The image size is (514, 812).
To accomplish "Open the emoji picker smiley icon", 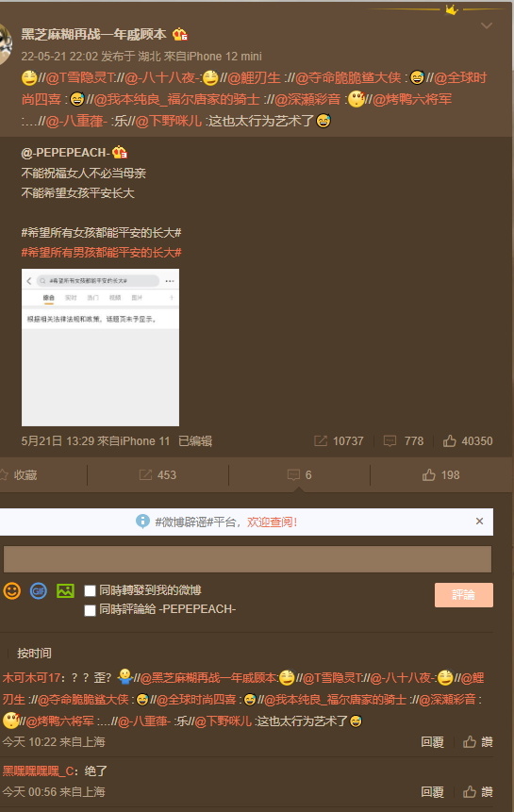I will tap(12, 591).
